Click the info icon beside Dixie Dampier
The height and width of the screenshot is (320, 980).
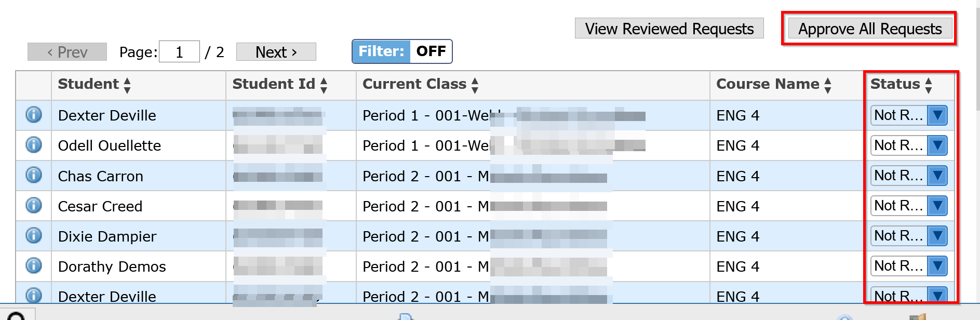click(x=33, y=236)
